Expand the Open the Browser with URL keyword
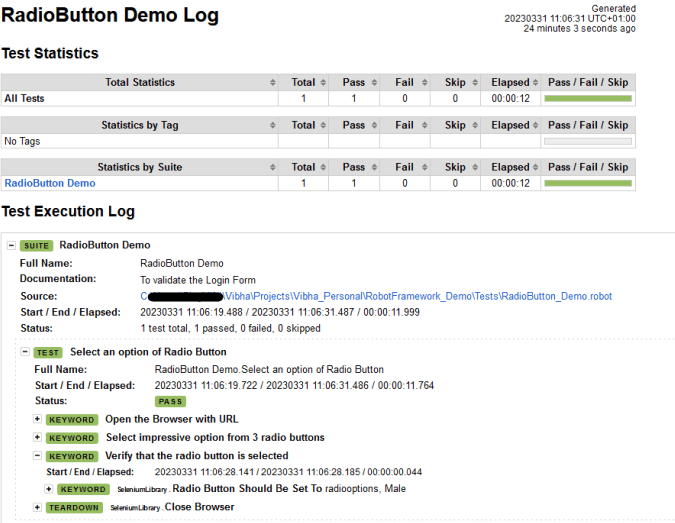 coord(38,419)
